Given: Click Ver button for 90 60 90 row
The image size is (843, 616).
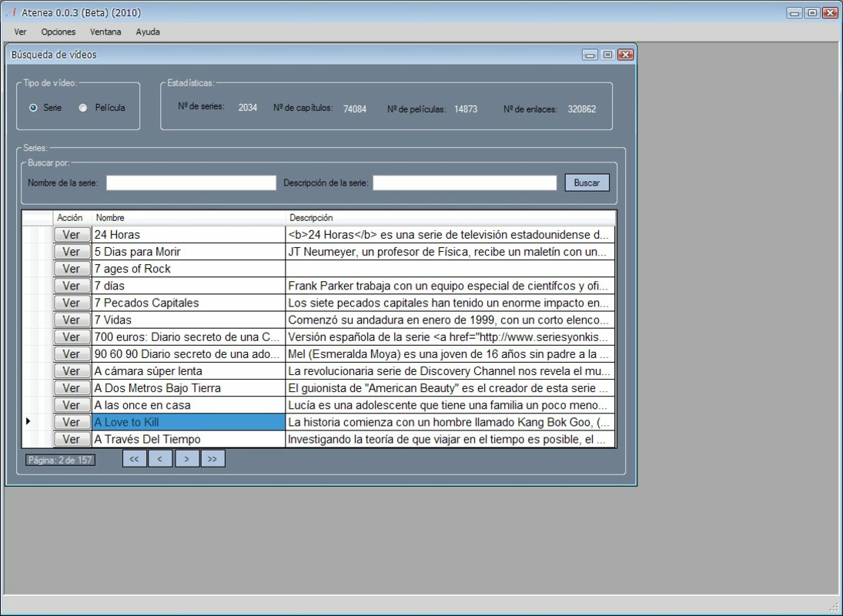Looking at the screenshot, I should click(x=72, y=353).
